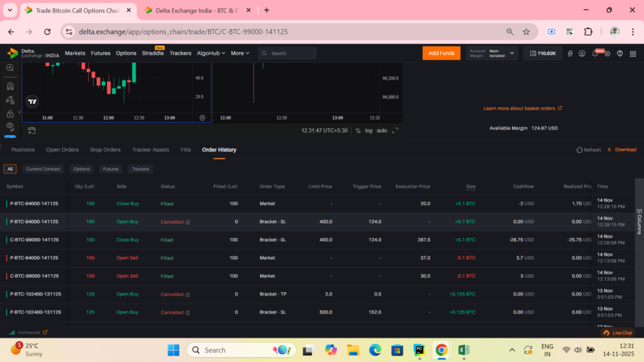Open the chart settings gear icon
This screenshot has width=644, height=362.
click(x=202, y=118)
